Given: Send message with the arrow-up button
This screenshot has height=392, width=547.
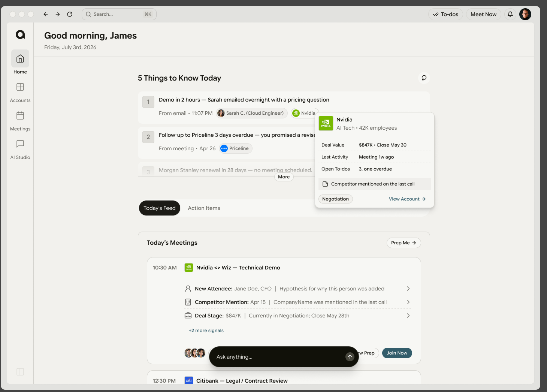Looking at the screenshot, I should click(350, 357).
